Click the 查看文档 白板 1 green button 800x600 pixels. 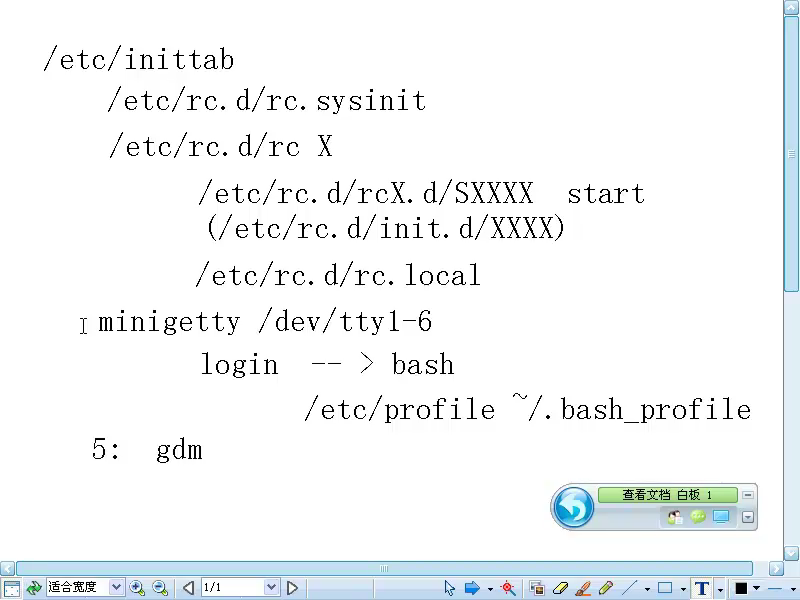(x=667, y=495)
